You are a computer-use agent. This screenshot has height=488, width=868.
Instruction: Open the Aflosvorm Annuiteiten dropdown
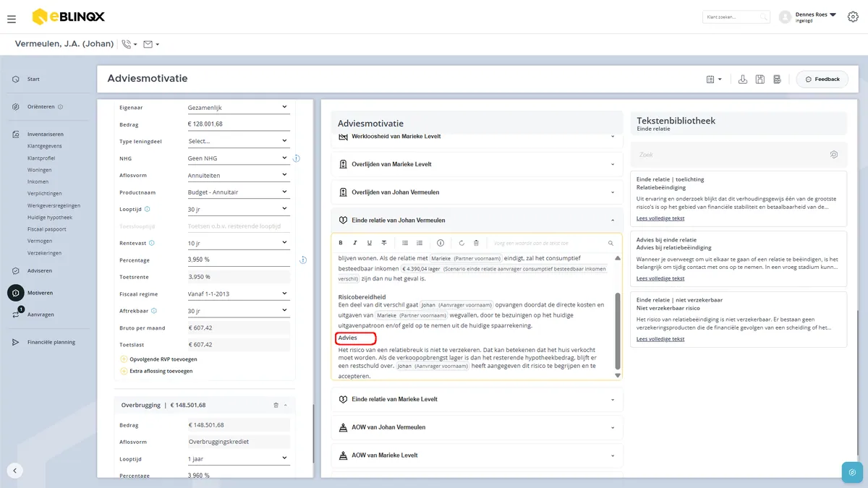237,175
